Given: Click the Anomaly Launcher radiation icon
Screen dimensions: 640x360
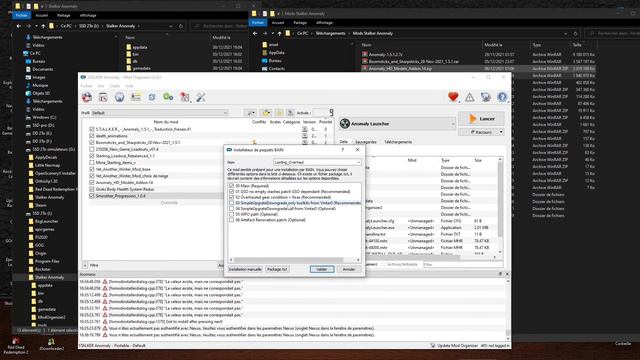Looking at the screenshot, I should pyautogui.click(x=345, y=124).
